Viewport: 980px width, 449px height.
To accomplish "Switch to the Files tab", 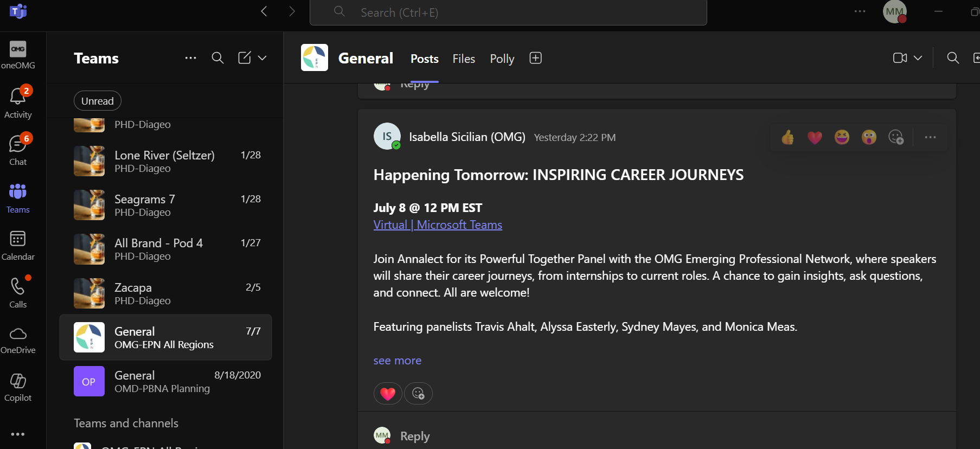I will [x=464, y=59].
